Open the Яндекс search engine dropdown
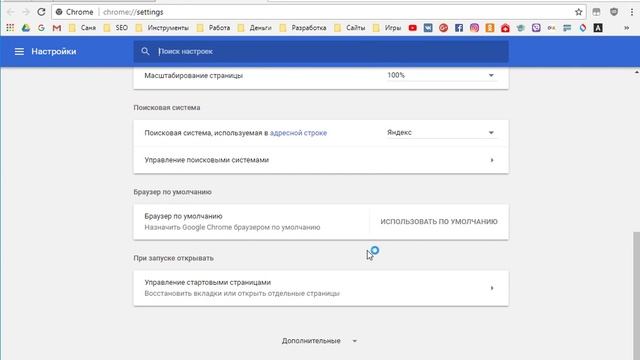This screenshot has height=360, width=640. tap(441, 132)
